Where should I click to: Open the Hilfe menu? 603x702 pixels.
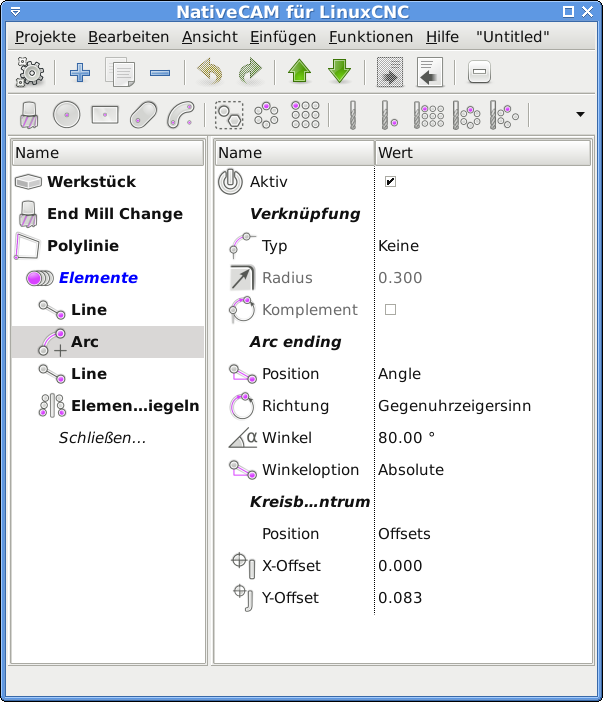click(x=442, y=37)
